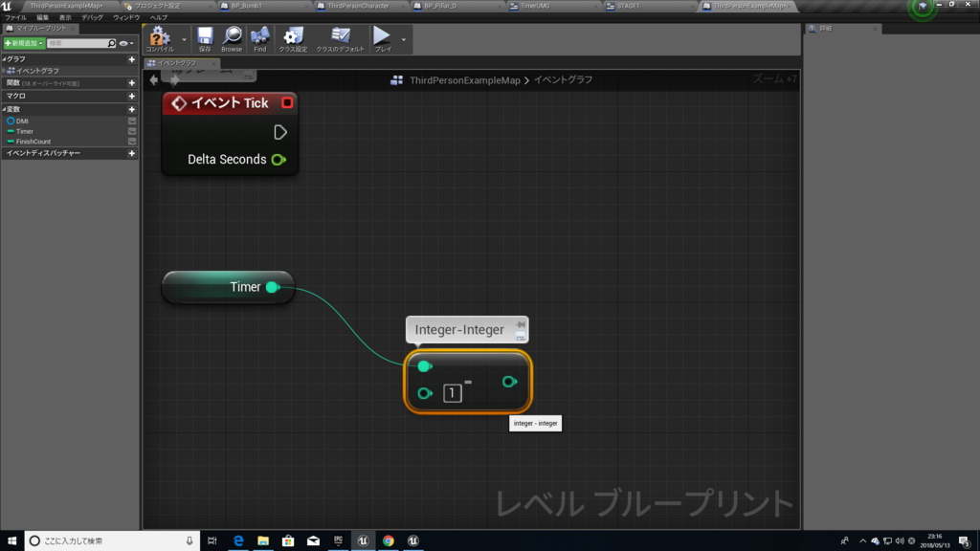This screenshot has height=551, width=980.
Task: Open the ファイル menu
Action: [15, 17]
